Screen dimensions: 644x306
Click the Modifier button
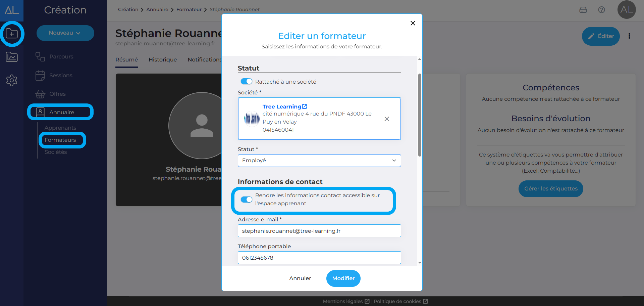tap(343, 278)
